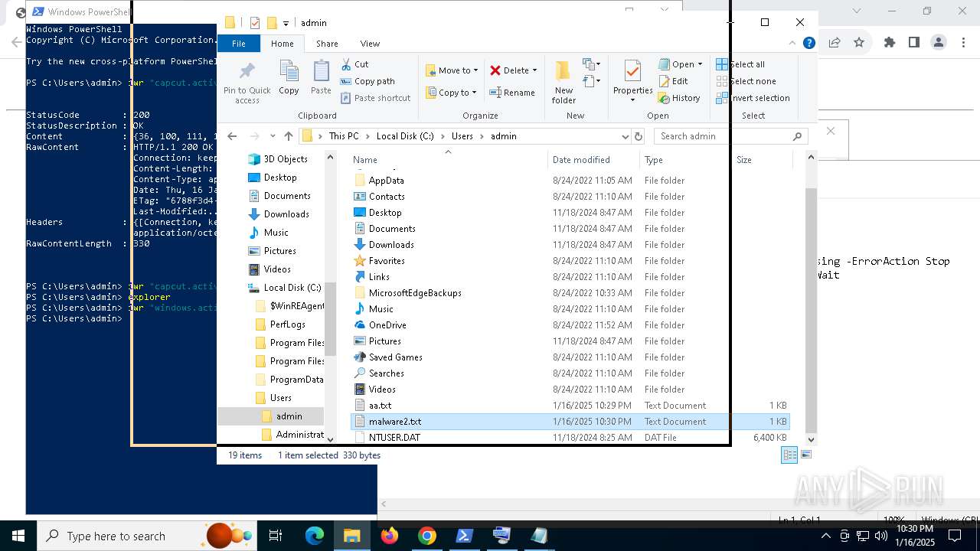Click Edit in Open group
The height and width of the screenshot is (551, 980).
[673, 81]
